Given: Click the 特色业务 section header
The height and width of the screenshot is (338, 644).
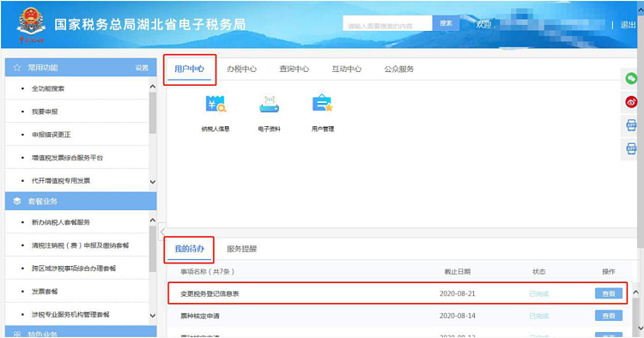Looking at the screenshot, I should click(81, 332).
